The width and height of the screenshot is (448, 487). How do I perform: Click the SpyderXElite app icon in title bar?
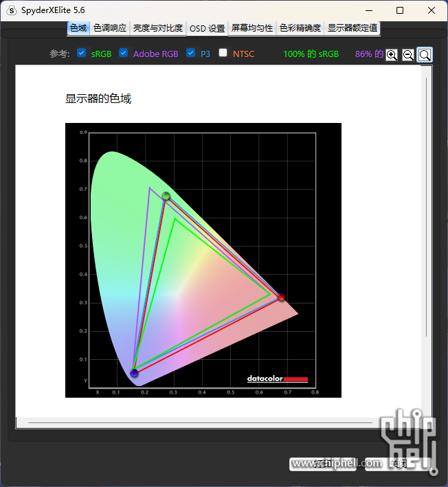pos(12,10)
